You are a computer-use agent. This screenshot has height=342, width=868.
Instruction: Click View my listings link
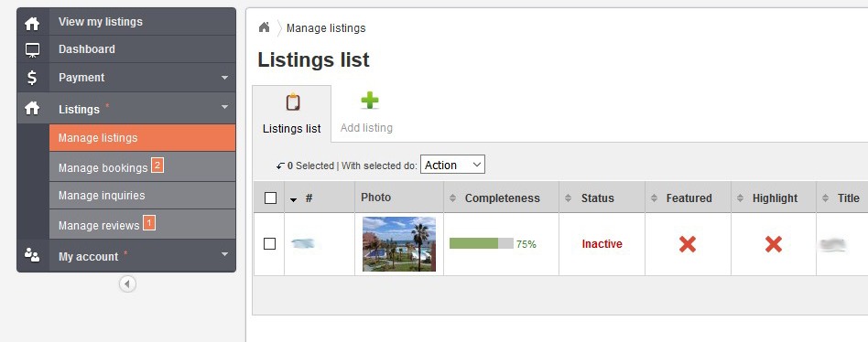tap(100, 22)
